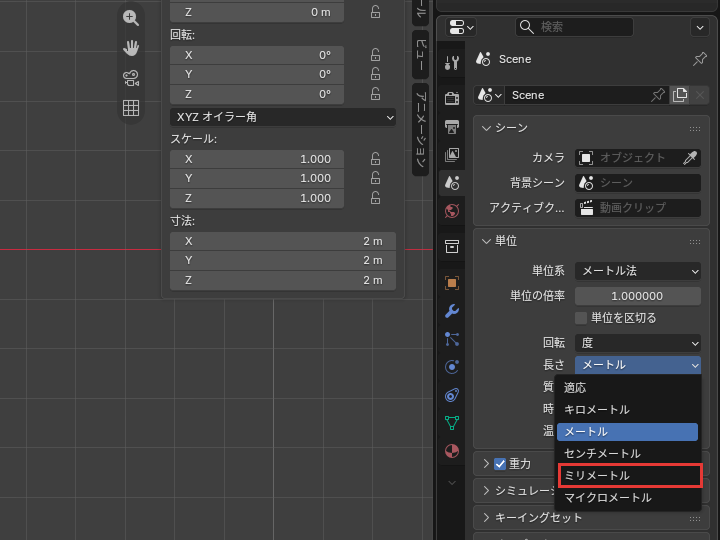
Task: Open the Render properties tab icon
Action: pyautogui.click(x=452, y=98)
